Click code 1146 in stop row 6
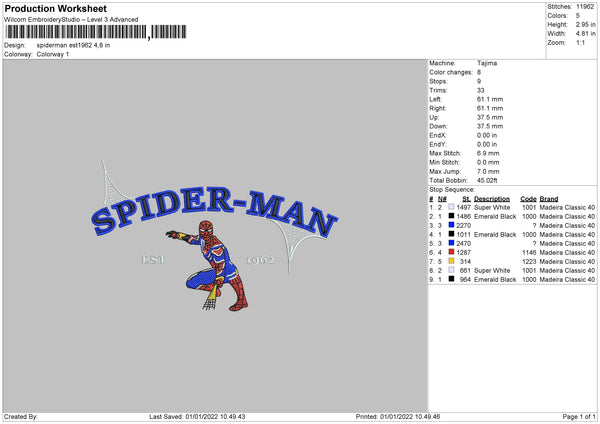 tap(529, 253)
